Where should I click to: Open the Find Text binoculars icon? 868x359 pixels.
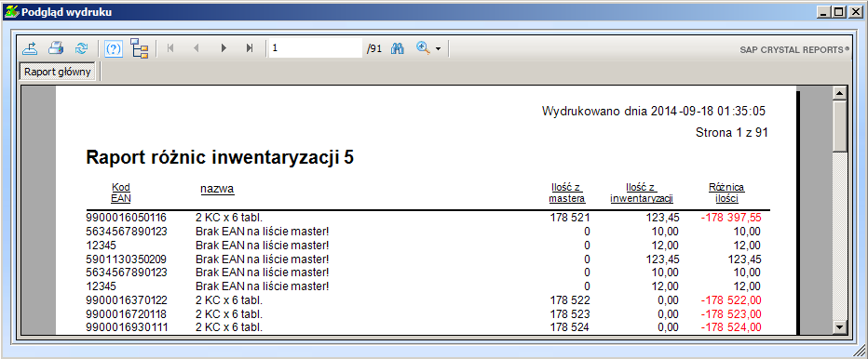click(x=398, y=48)
